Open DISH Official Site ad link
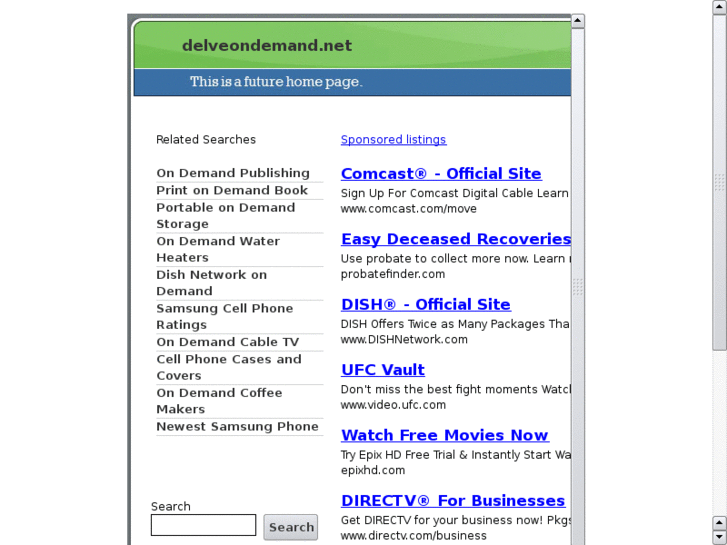 point(426,304)
